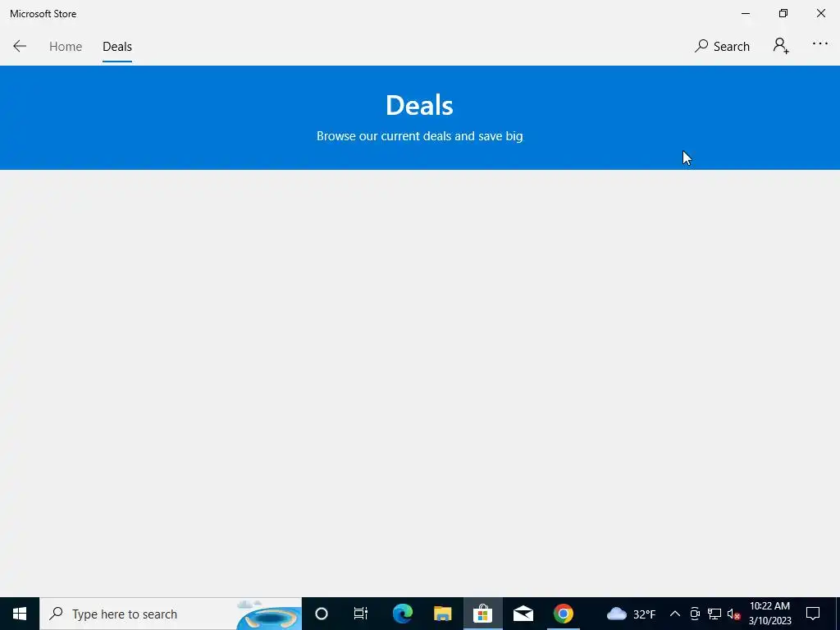Open File Explorer from taskbar
This screenshot has width=840, height=630.
pyautogui.click(x=442, y=614)
